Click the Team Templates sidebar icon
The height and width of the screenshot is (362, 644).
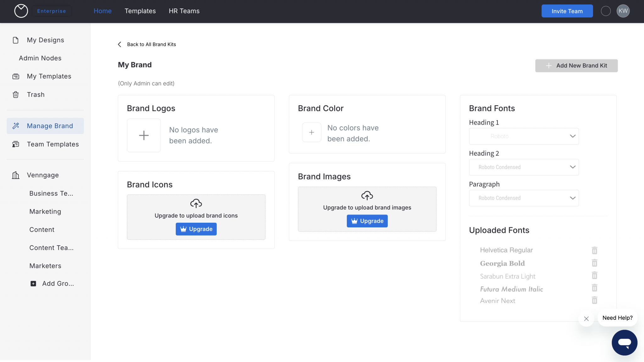[15, 144]
